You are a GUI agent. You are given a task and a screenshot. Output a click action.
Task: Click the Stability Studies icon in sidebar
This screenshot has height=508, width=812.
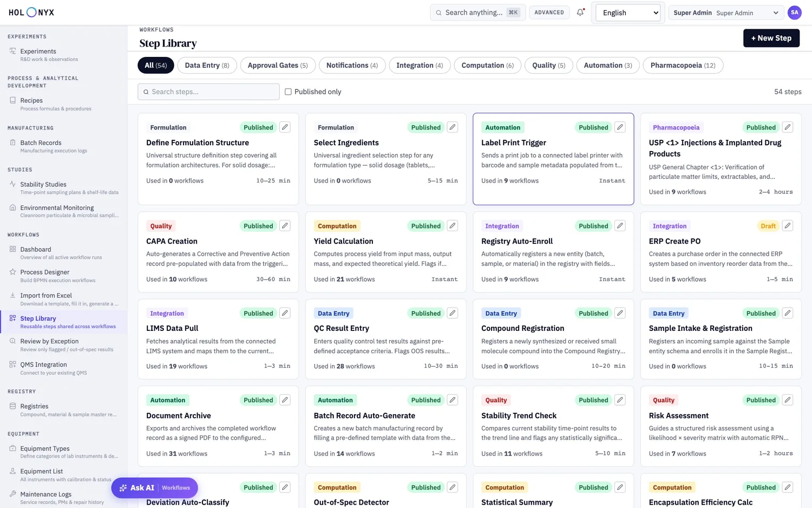click(x=12, y=184)
